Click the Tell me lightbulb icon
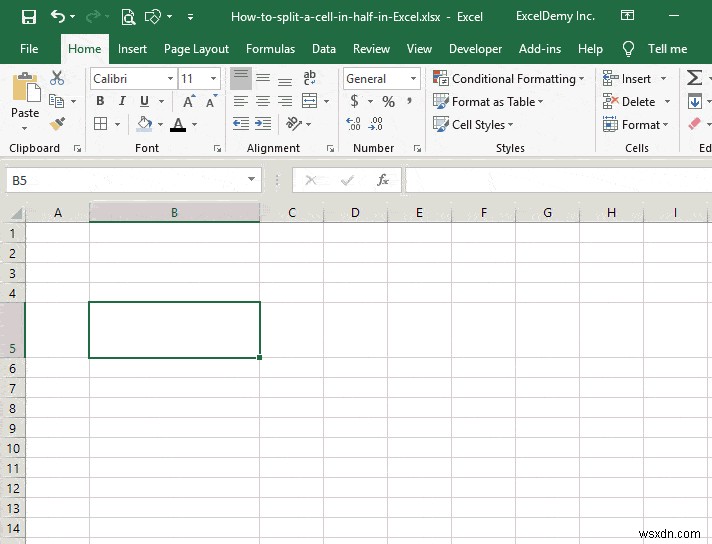The width and height of the screenshot is (712, 544). 628,49
